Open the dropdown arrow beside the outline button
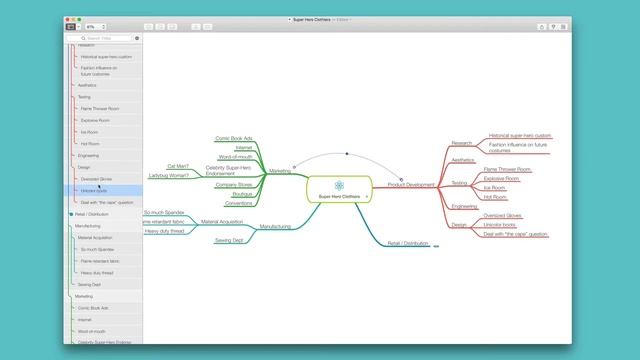The height and width of the screenshot is (360, 640). pyautogui.click(x=78, y=27)
